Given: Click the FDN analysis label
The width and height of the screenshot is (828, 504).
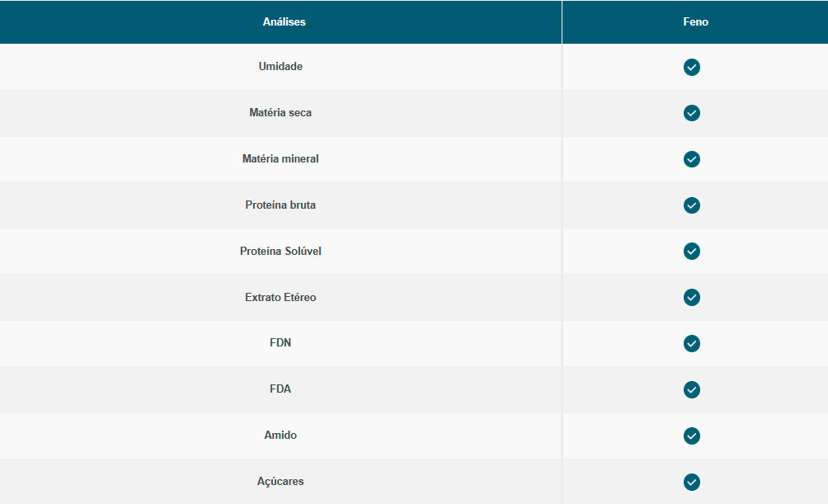Looking at the screenshot, I should point(280,343).
